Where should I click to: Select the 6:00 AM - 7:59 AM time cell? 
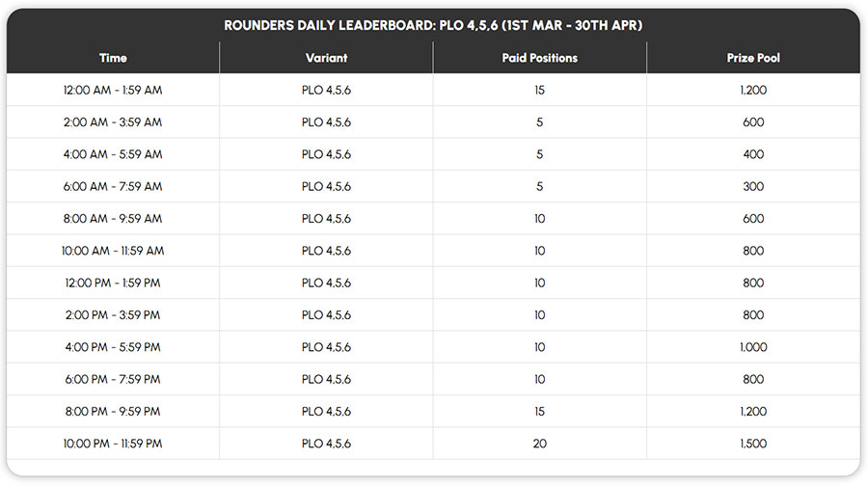click(113, 186)
